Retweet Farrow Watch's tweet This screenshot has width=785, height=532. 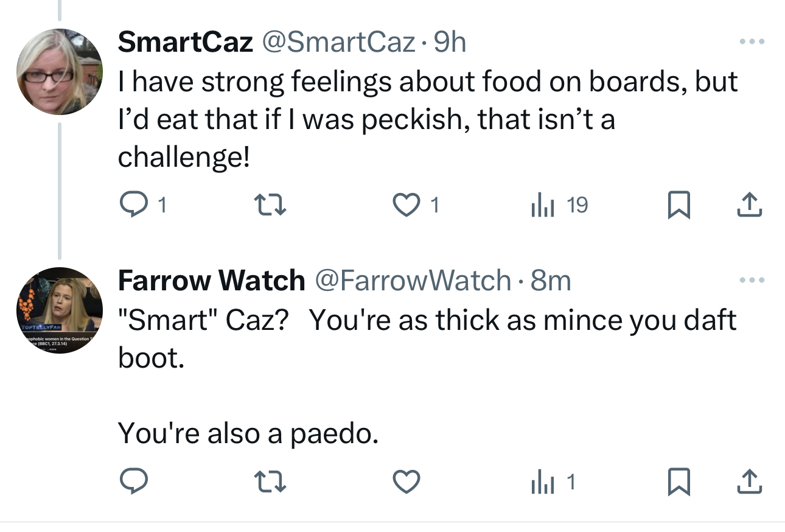(270, 483)
